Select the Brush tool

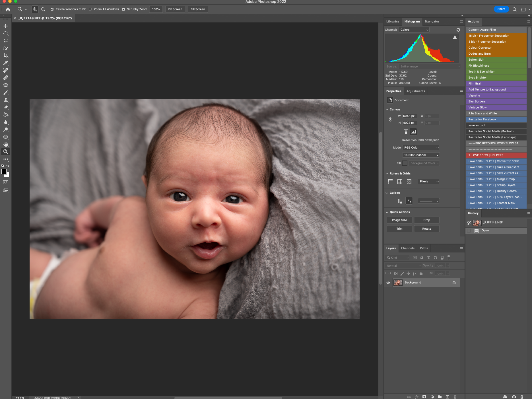pyautogui.click(x=6, y=93)
